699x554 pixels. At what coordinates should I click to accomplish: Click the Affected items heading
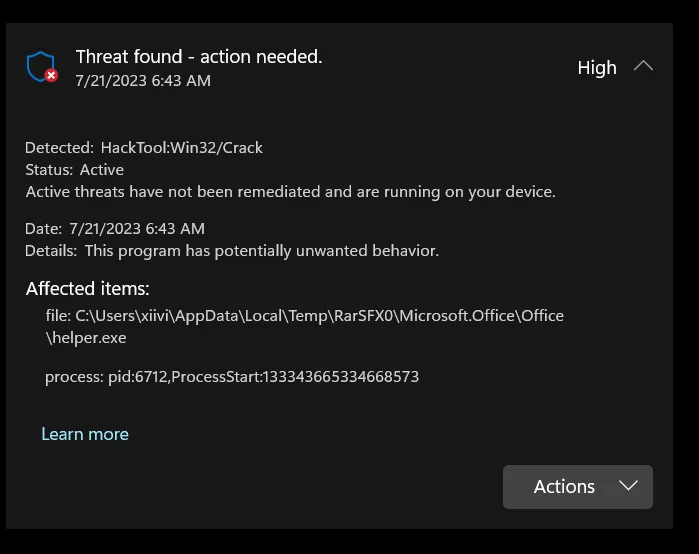88,289
